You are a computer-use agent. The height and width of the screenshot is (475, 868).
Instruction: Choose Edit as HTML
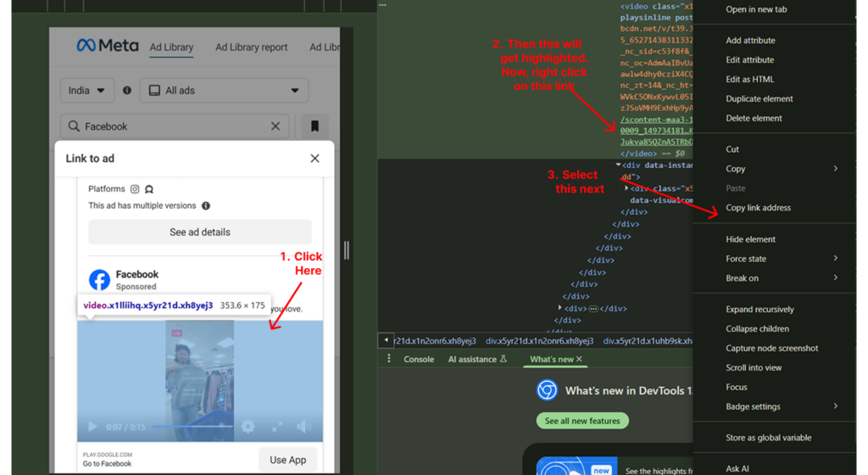tap(749, 79)
